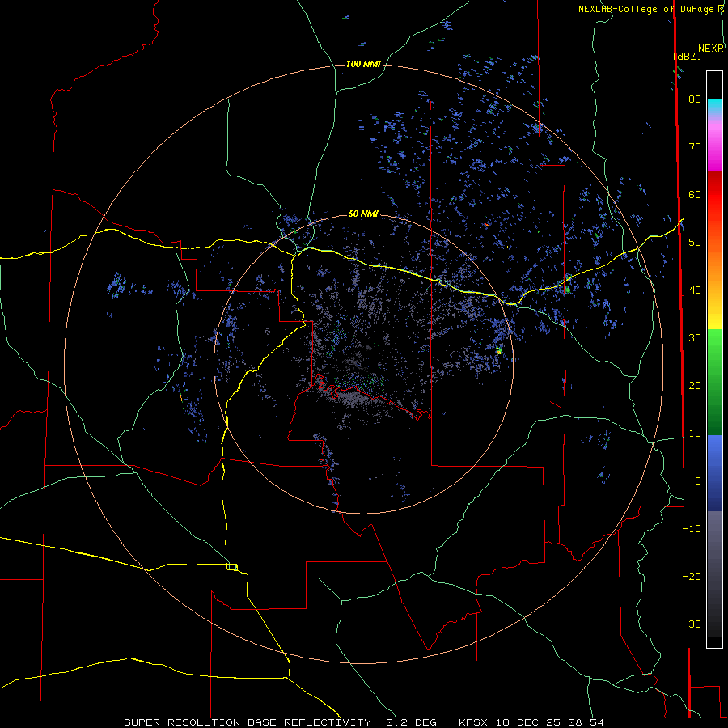Select the "[dBZ]" units label
This screenshot has width=728, height=728.
(x=687, y=56)
